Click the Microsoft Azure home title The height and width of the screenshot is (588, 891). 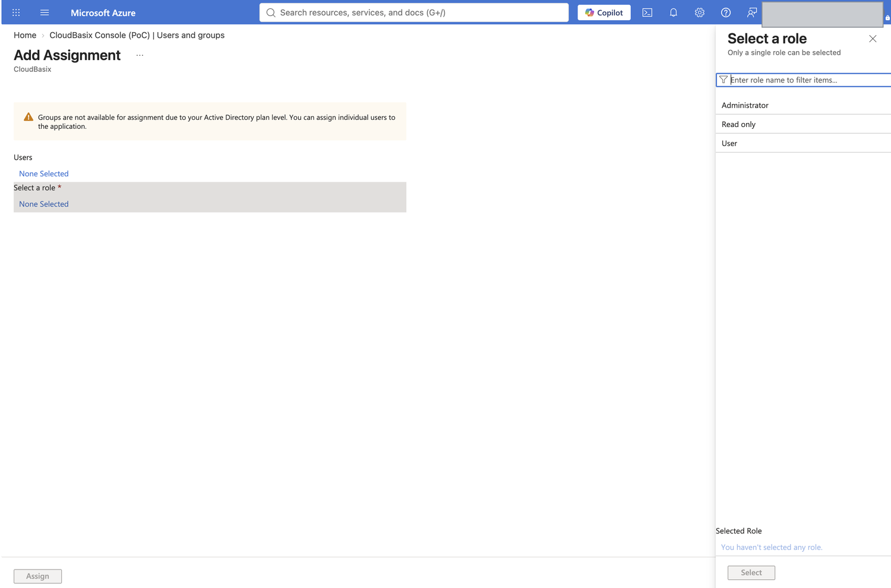coord(103,12)
